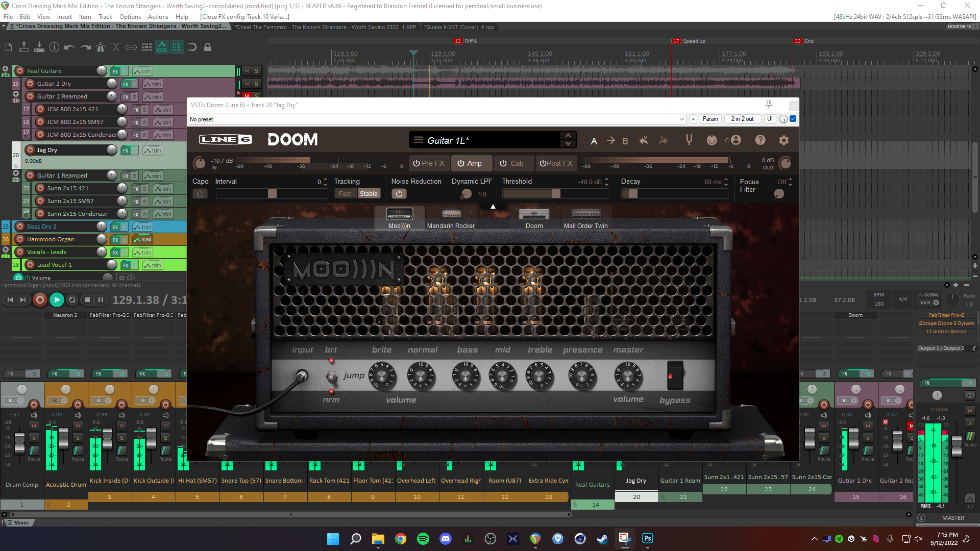Adjust the Threshold slider
This screenshot has height=551, width=980.
[x=556, y=194]
